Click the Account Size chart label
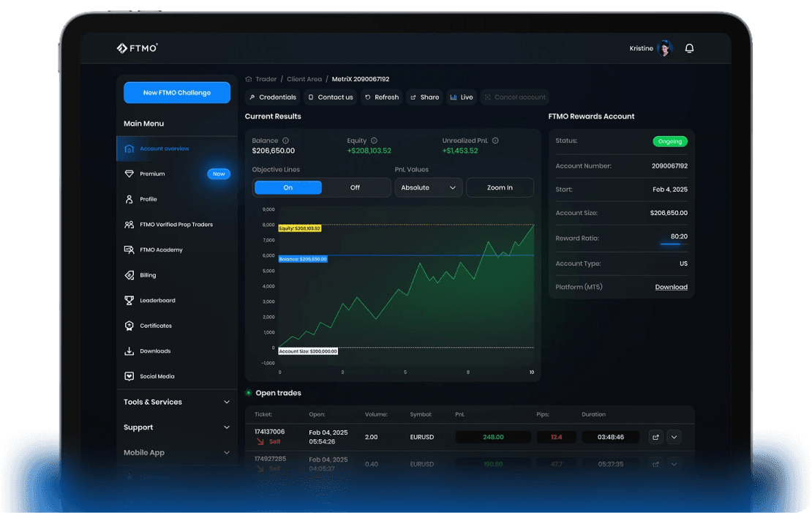This screenshot has height=513, width=812. (308, 351)
